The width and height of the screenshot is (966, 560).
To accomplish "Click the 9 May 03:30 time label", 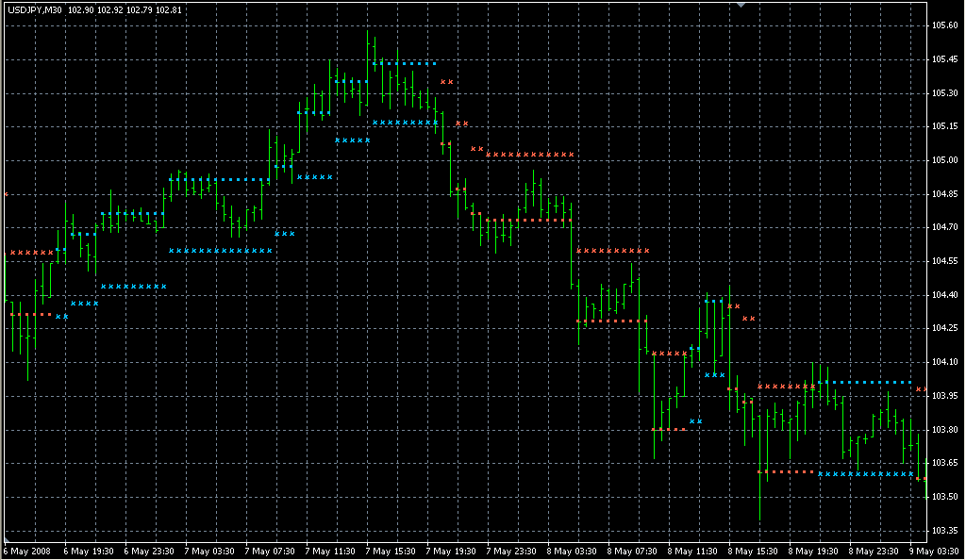I will pos(934,552).
